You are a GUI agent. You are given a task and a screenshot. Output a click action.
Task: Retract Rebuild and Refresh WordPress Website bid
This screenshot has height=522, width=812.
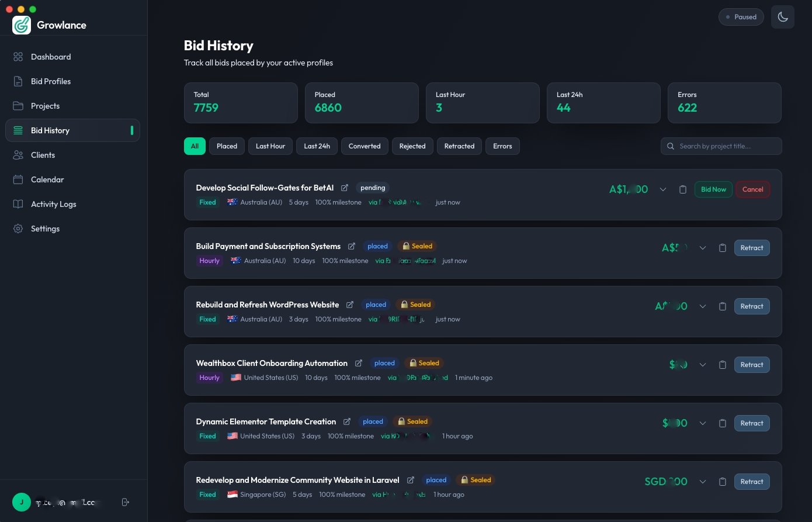752,306
